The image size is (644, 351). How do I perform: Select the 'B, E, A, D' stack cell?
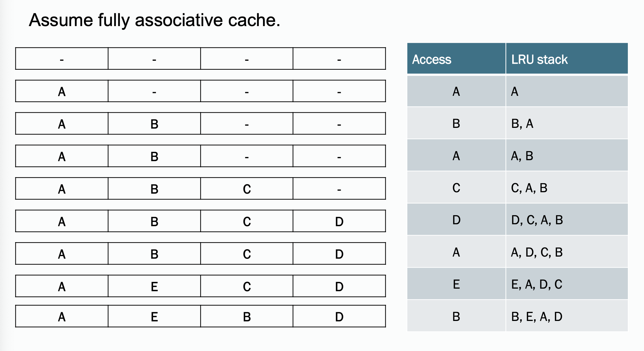pyautogui.click(x=567, y=316)
